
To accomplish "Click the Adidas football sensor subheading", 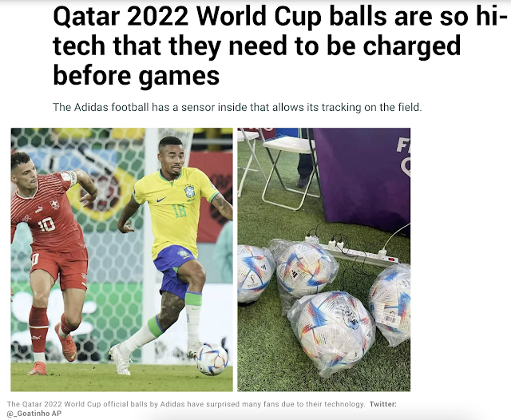I will click(237, 107).
